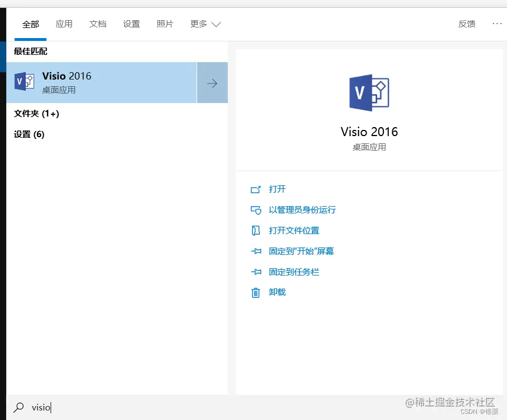Image resolution: width=507 pixels, height=420 pixels.
Task: Click 打开 to launch Visio
Action: 277,189
